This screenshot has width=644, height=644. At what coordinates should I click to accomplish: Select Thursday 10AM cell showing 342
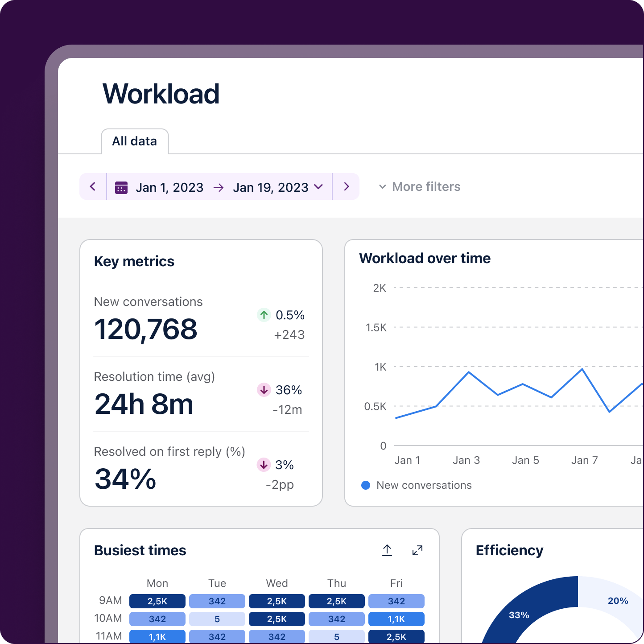[x=337, y=619]
